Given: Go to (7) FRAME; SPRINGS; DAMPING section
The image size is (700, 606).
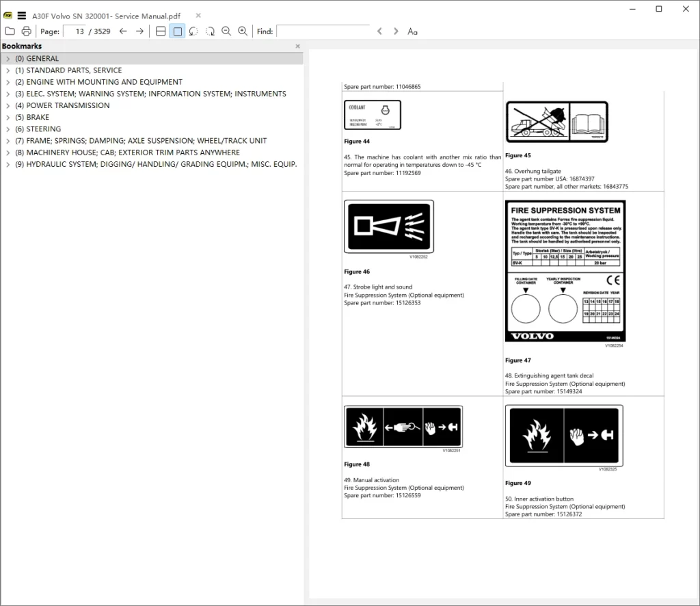Looking at the screenshot, I should click(141, 141).
